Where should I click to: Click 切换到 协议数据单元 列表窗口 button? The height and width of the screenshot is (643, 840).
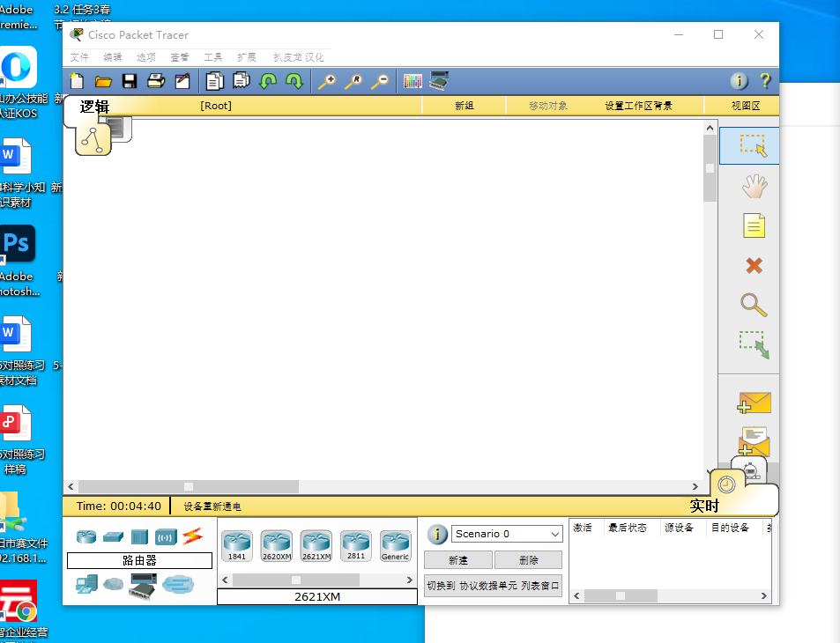[x=493, y=586]
